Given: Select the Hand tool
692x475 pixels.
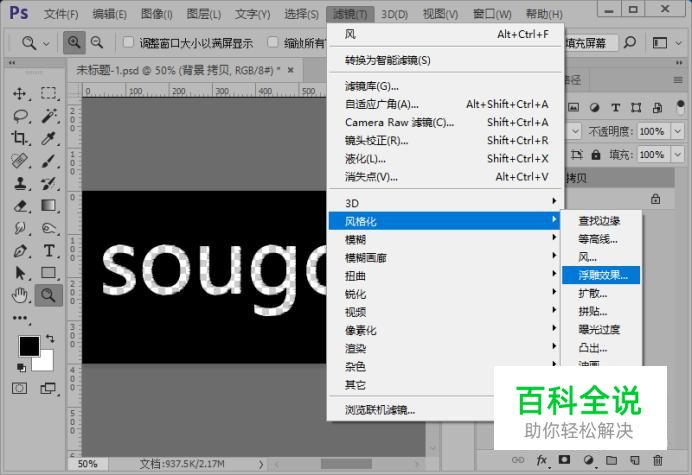Looking at the screenshot, I should point(20,295).
